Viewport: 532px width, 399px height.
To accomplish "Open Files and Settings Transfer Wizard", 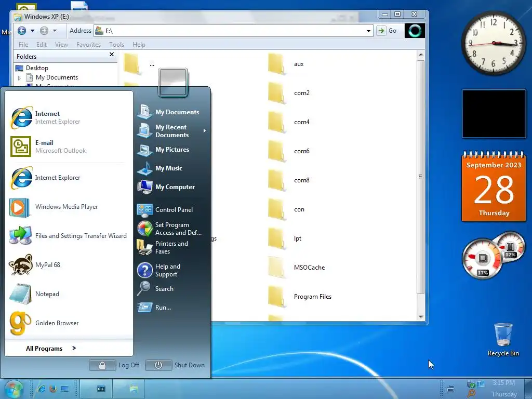I will [x=68, y=236].
